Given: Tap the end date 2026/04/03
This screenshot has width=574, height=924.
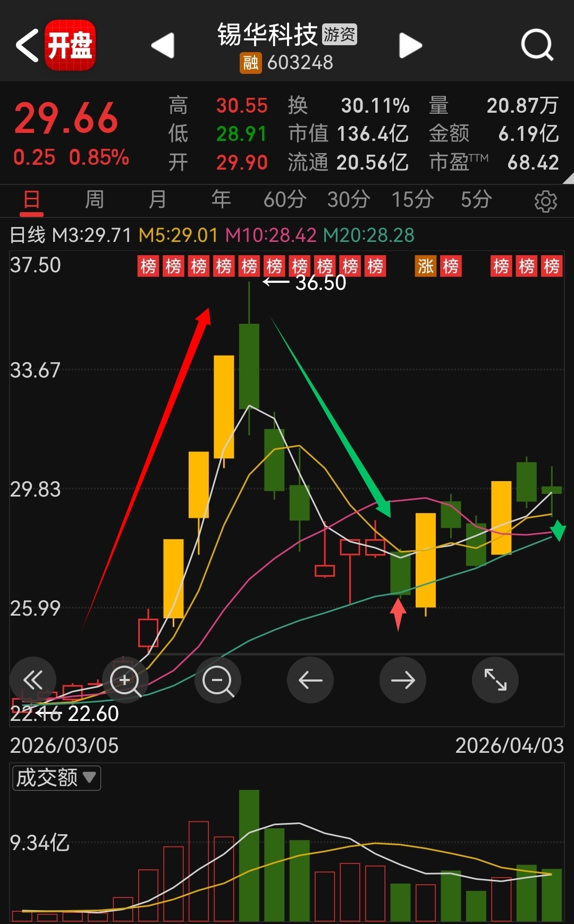Looking at the screenshot, I should 509,746.
